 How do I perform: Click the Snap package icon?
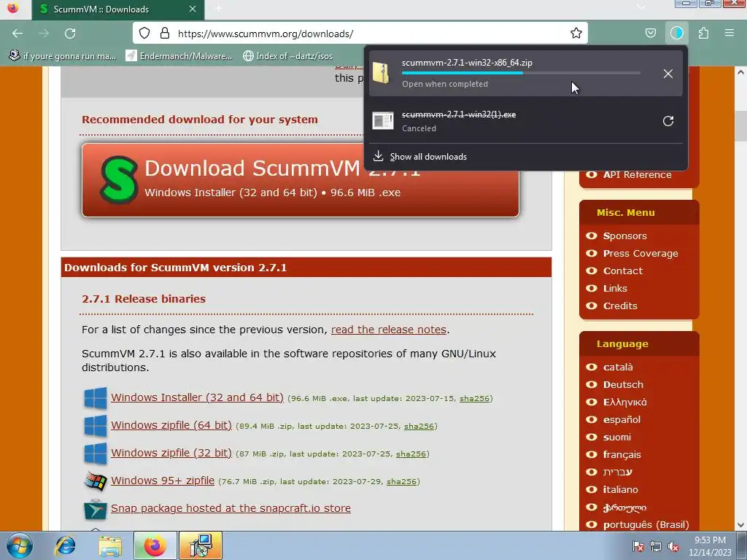coord(96,509)
